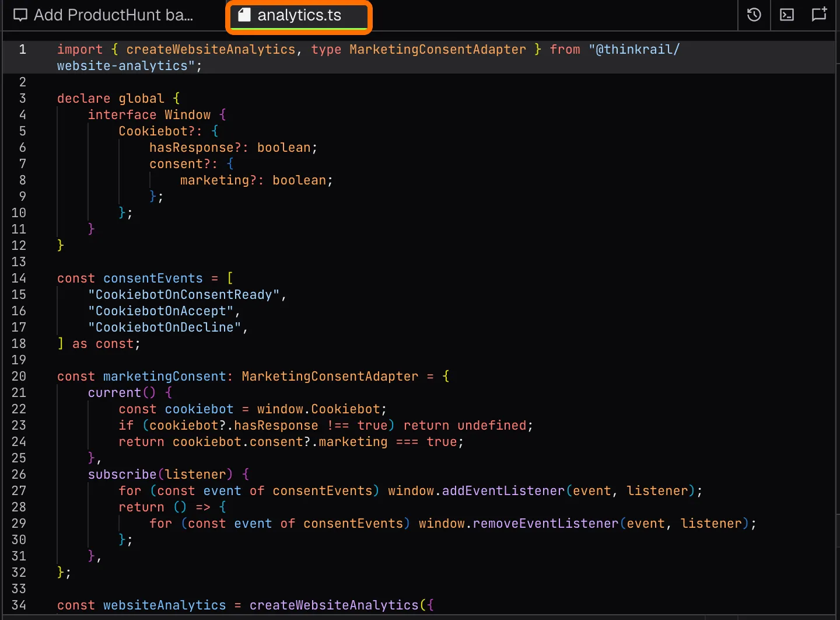Viewport: 840px width, 620px height.
Task: Click the websiteAnalytics constant on line 34
Action: coord(164,605)
